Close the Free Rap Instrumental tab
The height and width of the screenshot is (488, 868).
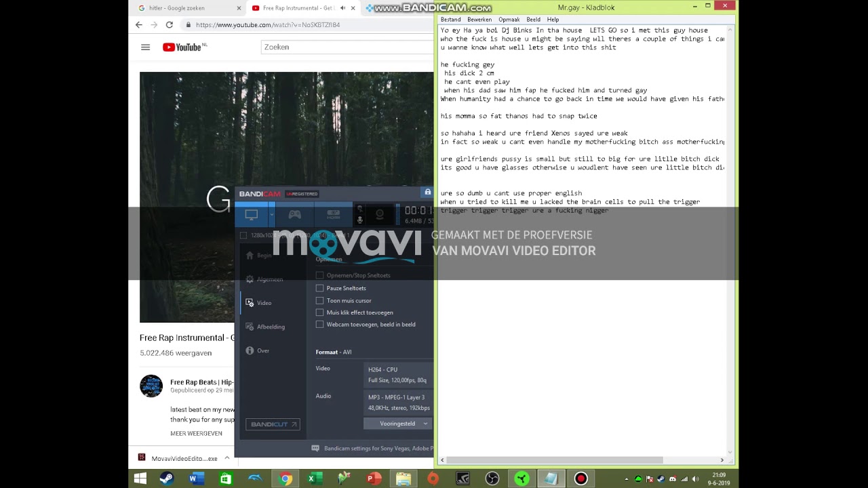pyautogui.click(x=353, y=8)
